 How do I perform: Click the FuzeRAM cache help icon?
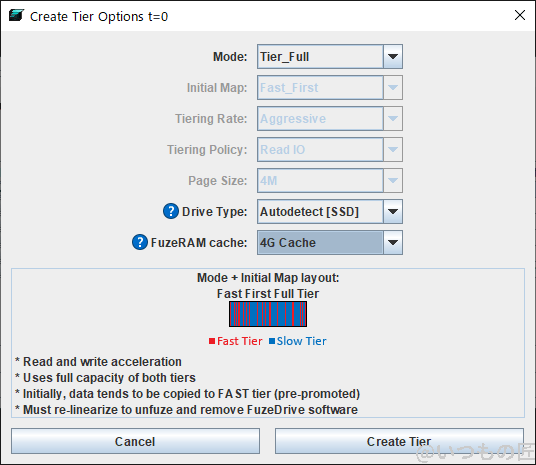pos(140,242)
